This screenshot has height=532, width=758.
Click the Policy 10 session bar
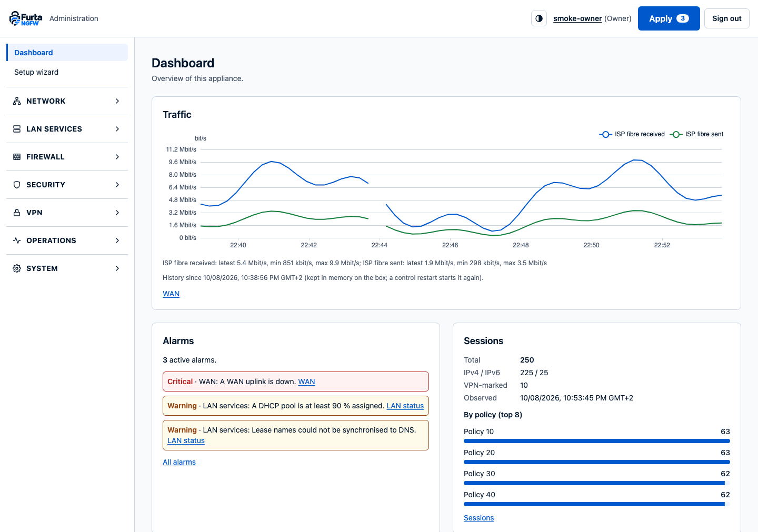pos(597,441)
